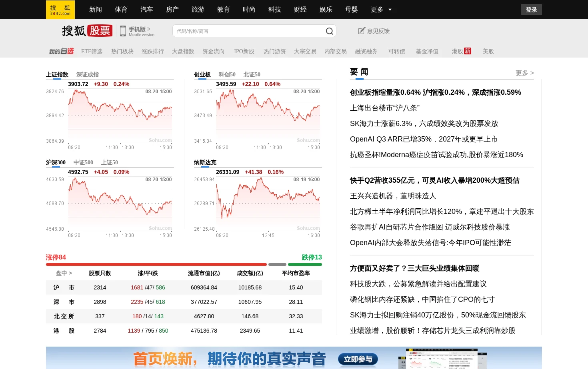Viewport: 588px width, 369px height.
Task: Switch to the 创业板 chart tab
Action: tap(202, 75)
